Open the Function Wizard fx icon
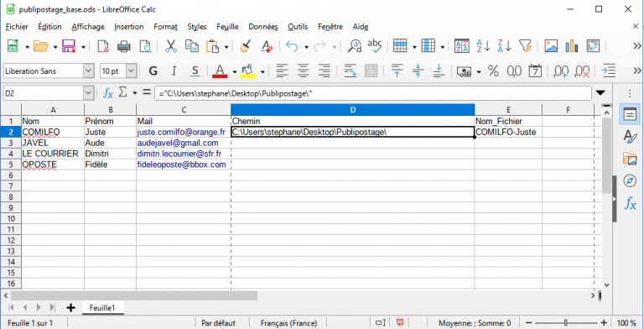The width and height of the screenshot is (644, 329). (108, 93)
